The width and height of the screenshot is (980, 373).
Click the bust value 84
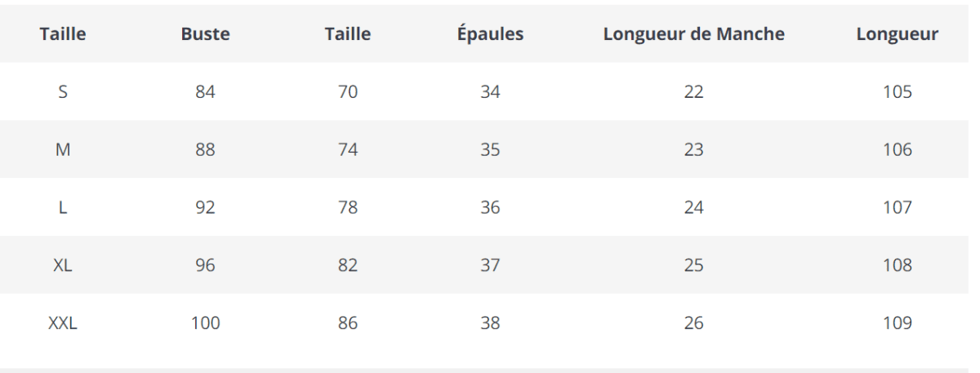pos(205,92)
